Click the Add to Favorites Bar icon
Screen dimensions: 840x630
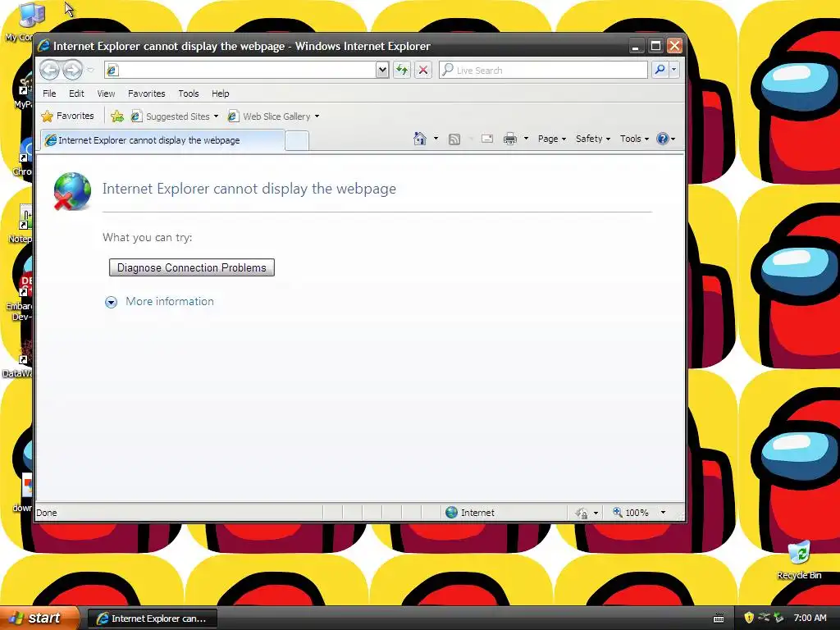(116, 116)
